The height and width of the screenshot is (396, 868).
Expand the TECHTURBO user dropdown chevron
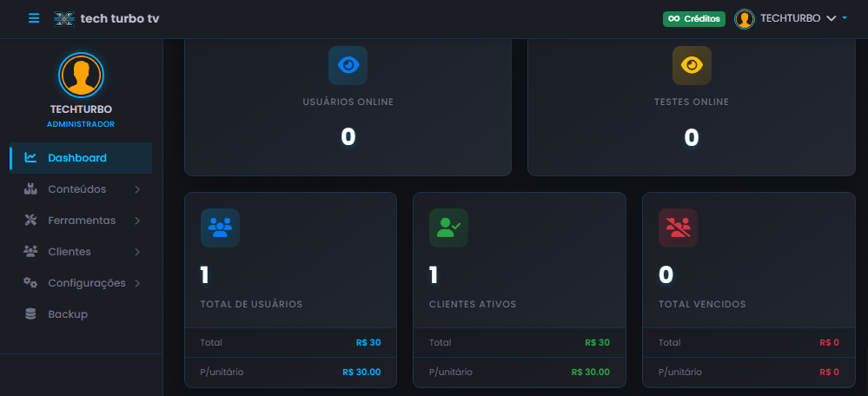[x=831, y=18]
